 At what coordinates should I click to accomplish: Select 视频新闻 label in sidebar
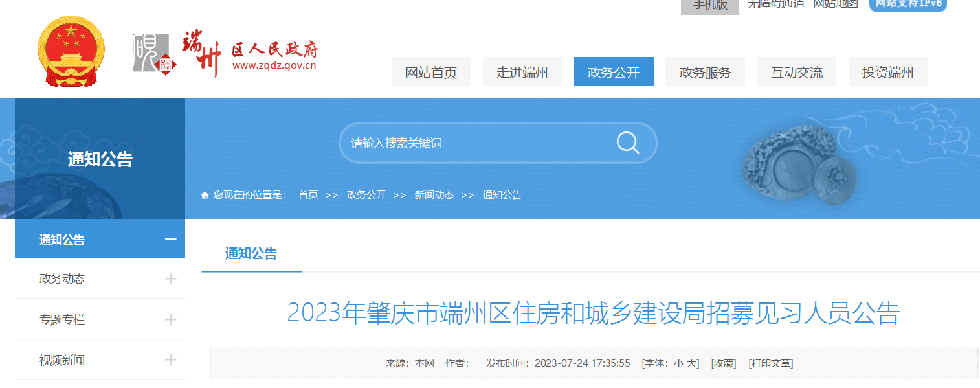pyautogui.click(x=62, y=360)
